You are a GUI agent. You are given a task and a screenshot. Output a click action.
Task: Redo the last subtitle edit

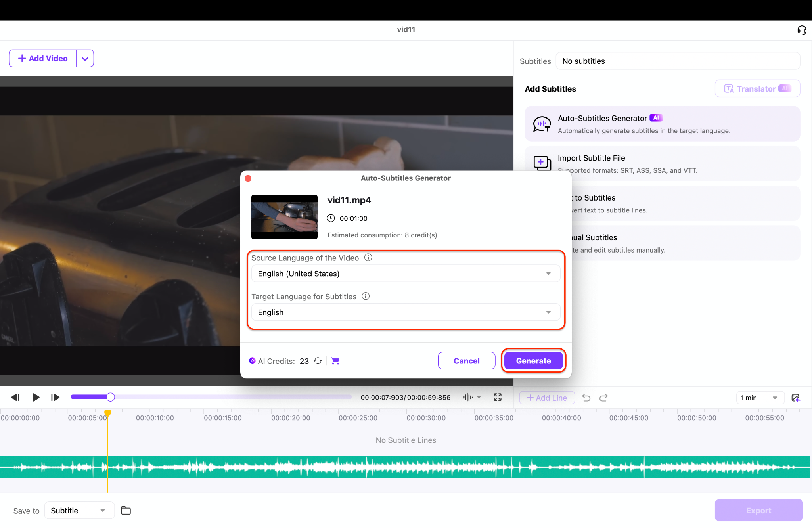tap(603, 398)
